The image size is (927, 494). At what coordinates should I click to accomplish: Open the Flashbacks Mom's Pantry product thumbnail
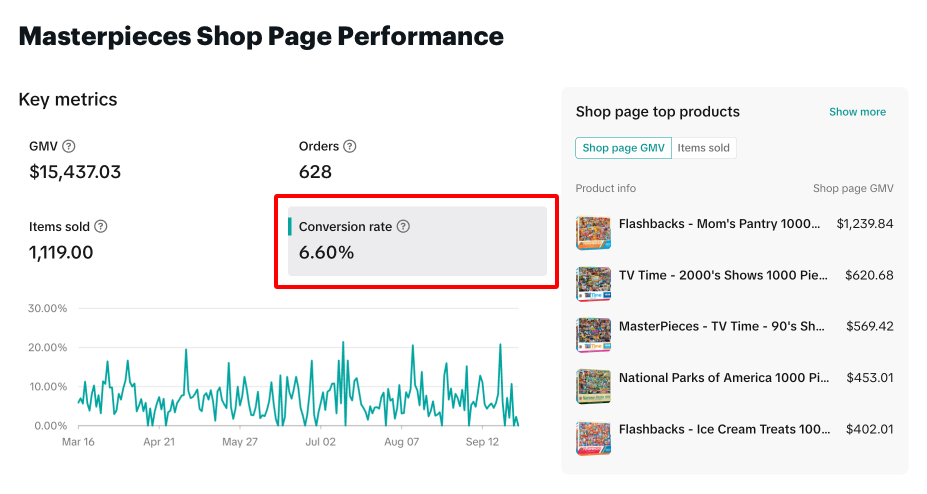[x=593, y=232]
